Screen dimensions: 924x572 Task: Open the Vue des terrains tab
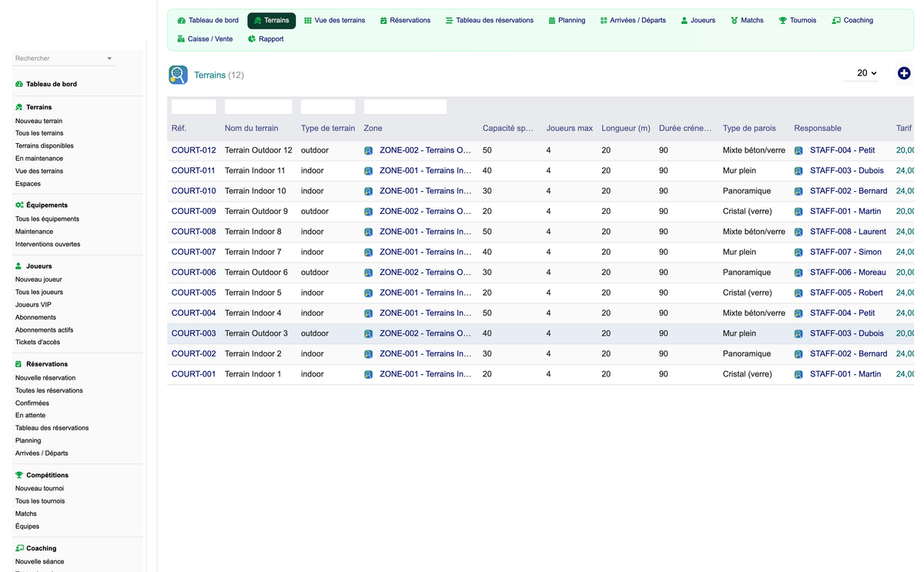coord(335,21)
